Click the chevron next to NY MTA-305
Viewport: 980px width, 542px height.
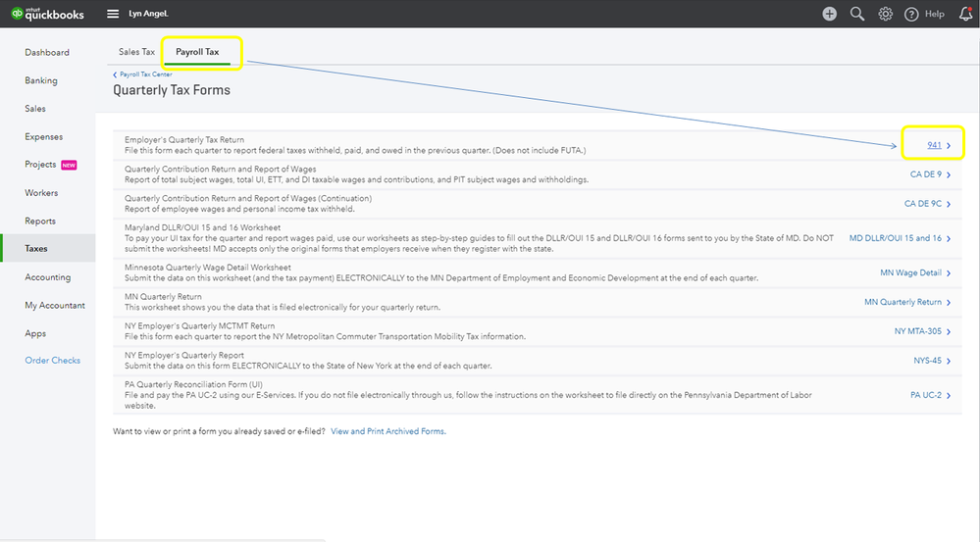click(949, 331)
